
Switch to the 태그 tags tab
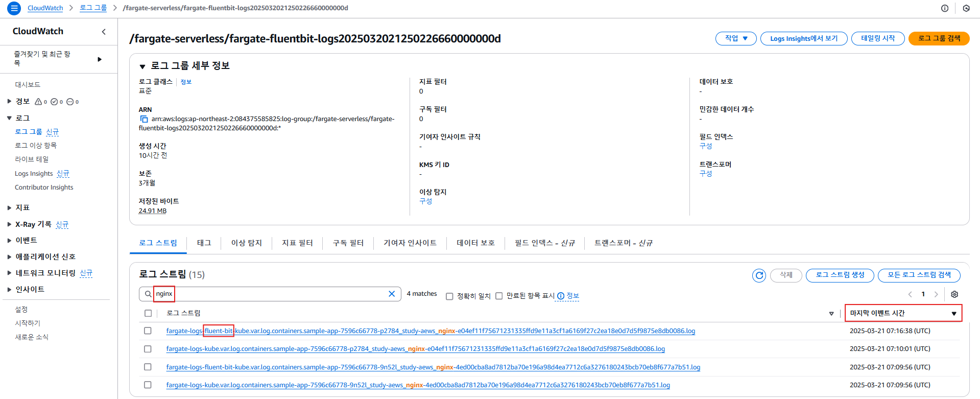[x=204, y=243]
